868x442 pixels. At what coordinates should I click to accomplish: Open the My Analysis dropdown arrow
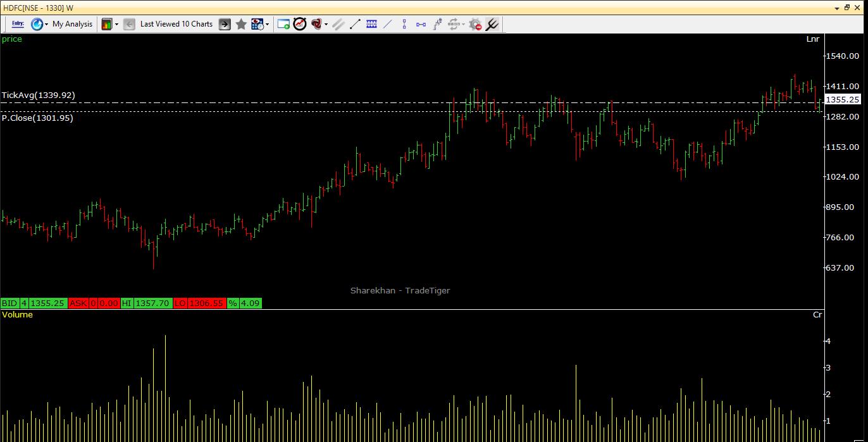point(46,25)
